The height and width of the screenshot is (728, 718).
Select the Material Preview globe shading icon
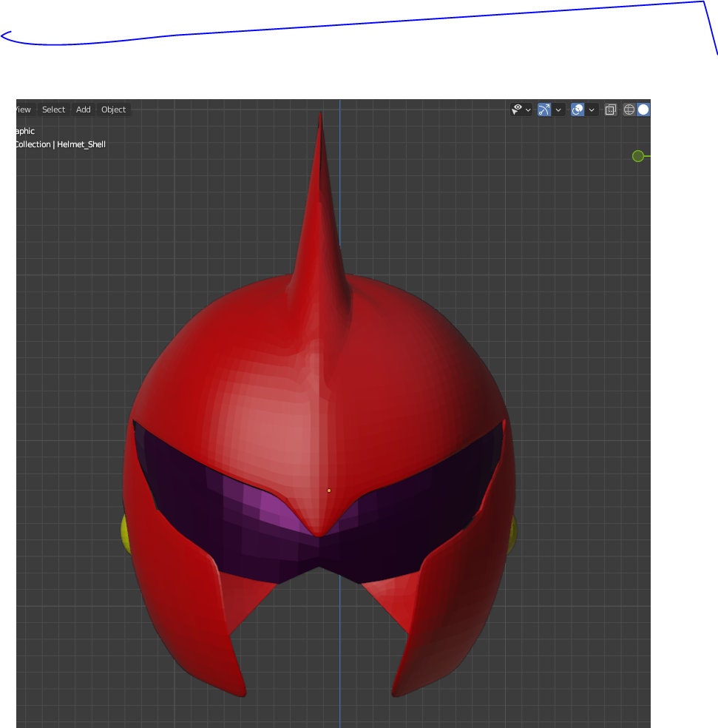tap(629, 109)
